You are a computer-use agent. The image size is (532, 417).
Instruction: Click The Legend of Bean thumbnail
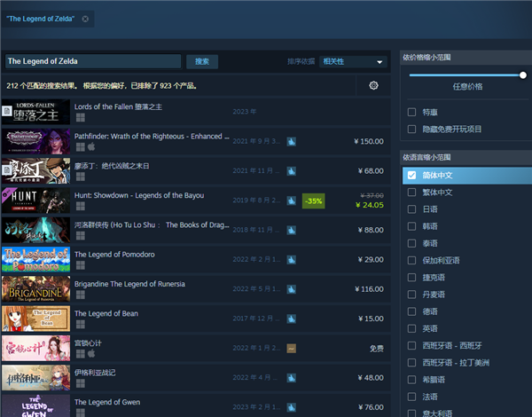pos(36,319)
